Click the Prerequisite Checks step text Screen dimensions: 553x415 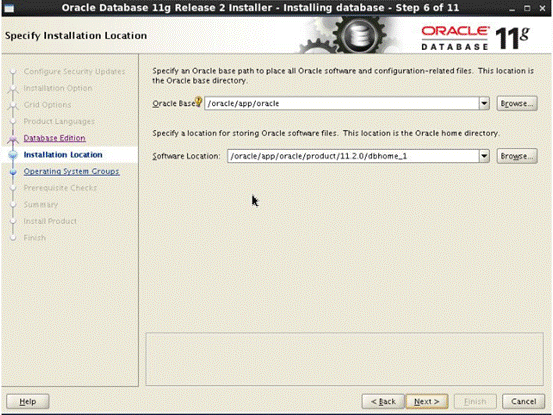(60, 188)
